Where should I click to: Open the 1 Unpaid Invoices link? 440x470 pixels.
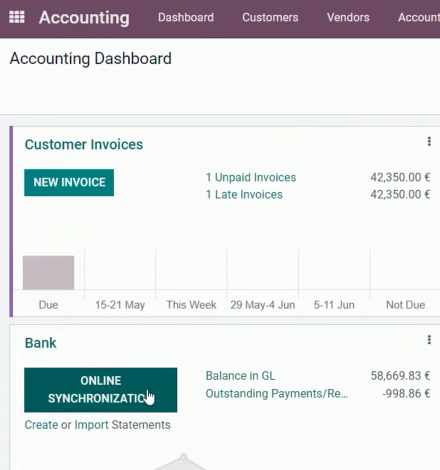click(251, 177)
